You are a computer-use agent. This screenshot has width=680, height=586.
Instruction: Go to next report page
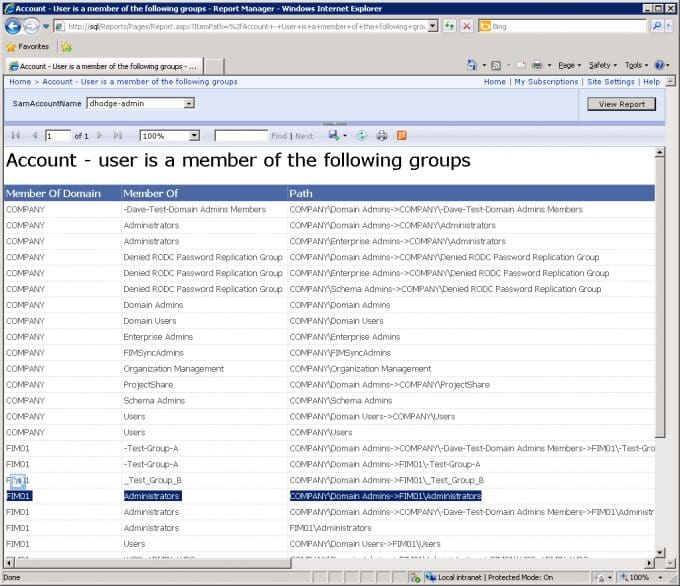(x=99, y=136)
